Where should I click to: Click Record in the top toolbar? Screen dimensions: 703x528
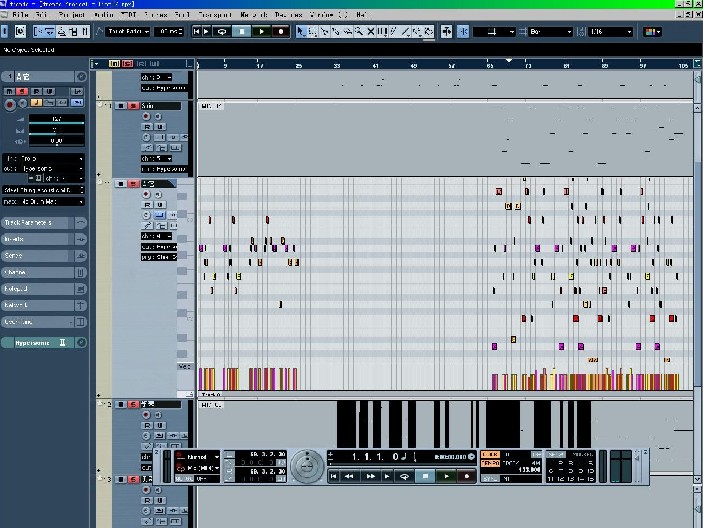click(x=282, y=32)
